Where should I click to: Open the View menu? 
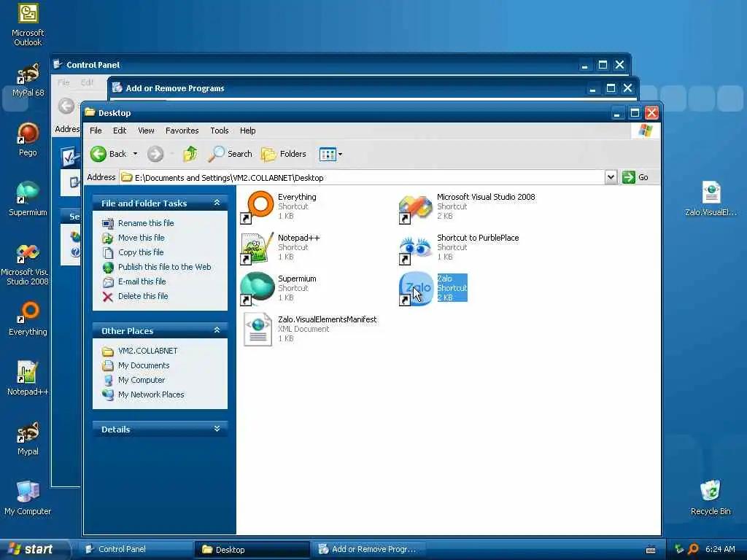[146, 131]
